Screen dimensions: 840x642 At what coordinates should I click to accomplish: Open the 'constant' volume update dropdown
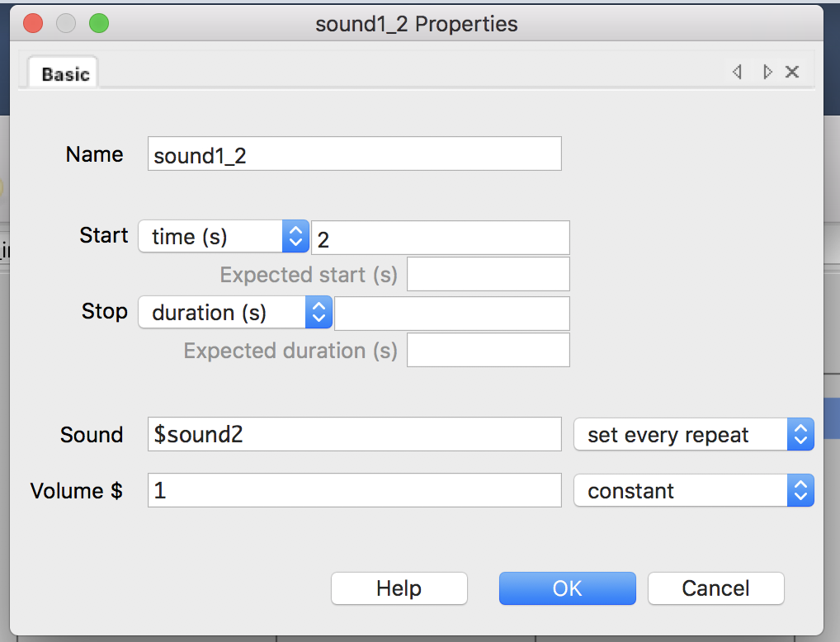[693, 491]
